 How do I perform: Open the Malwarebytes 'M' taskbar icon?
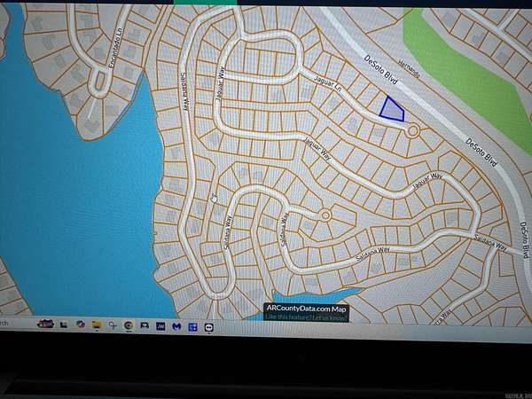coord(176,326)
